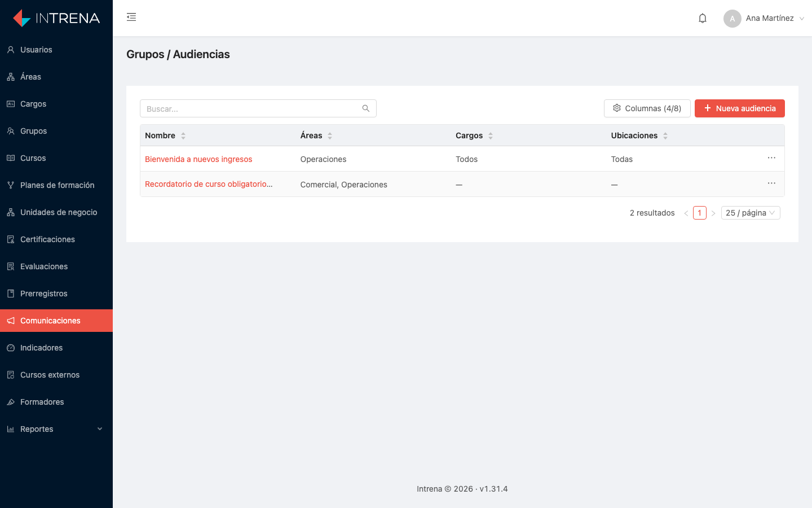Sort the table by the Cargos sort arrows

491,135
